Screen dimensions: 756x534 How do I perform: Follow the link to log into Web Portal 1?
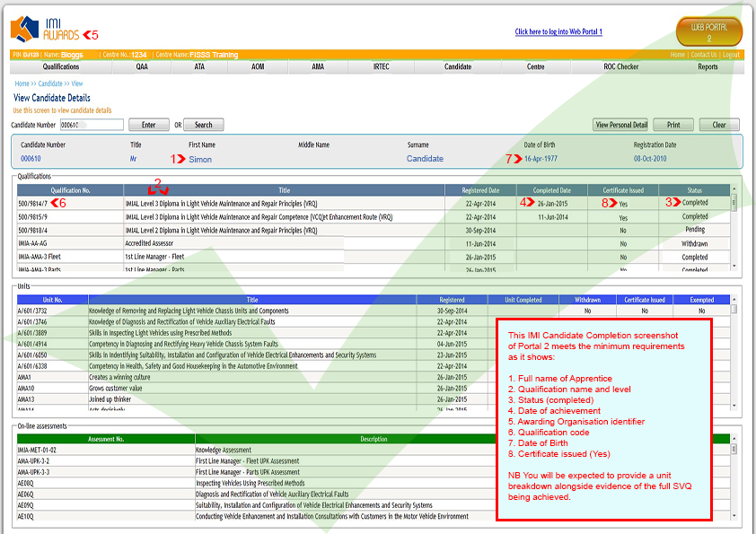point(558,31)
